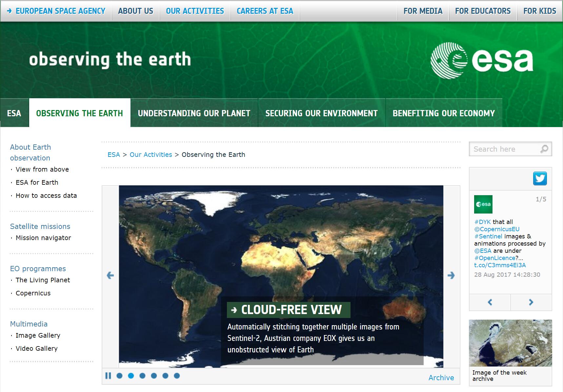
Task: Select the first slideshow dot
Action: click(119, 376)
